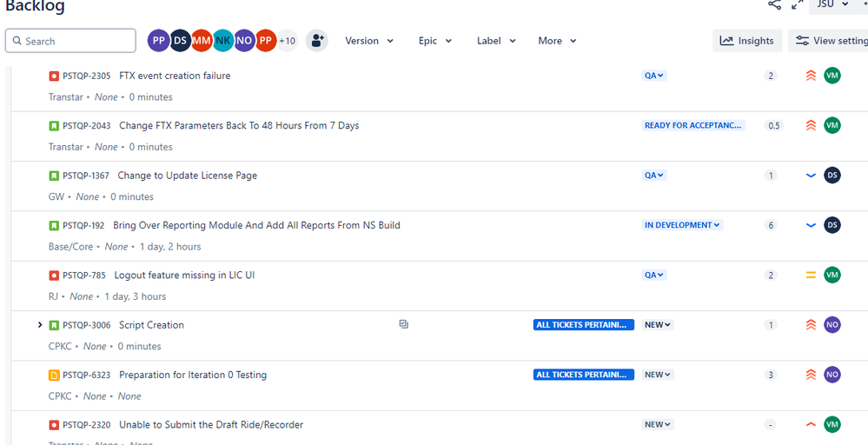The width and height of the screenshot is (868, 445).
Task: Click high priority icon on PSTQP-2320
Action: click(x=811, y=424)
